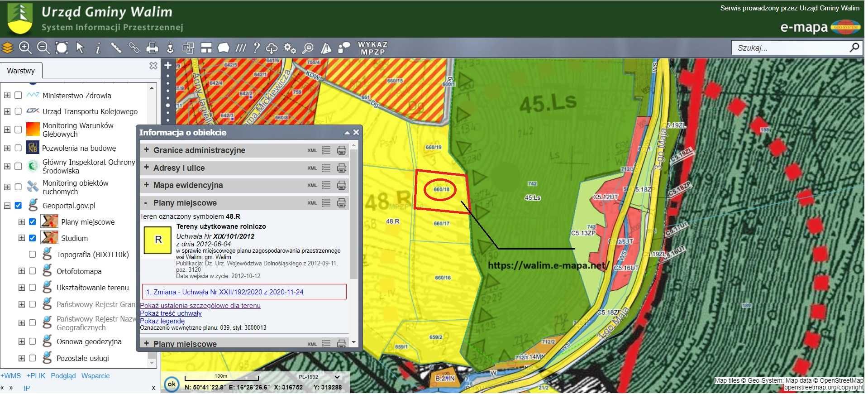This screenshot has height=394, width=868.
Task: Click the street view person icon
Action: pyautogui.click(x=170, y=48)
